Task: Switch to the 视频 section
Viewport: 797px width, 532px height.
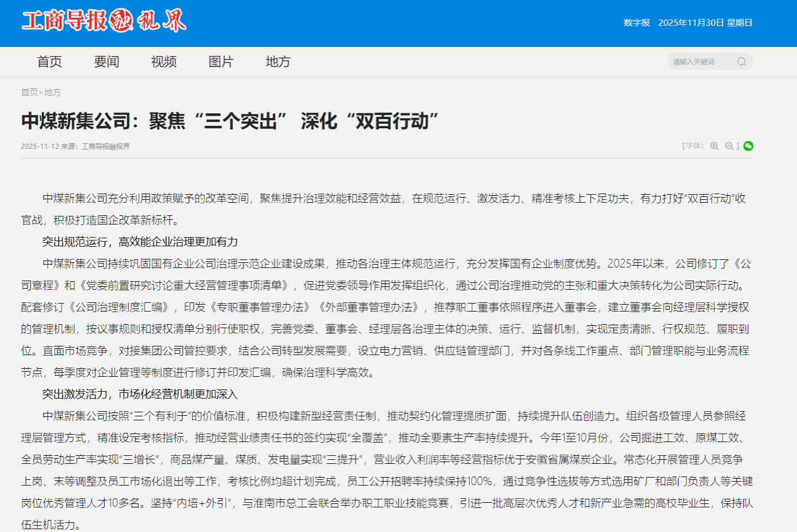Action: pos(164,62)
